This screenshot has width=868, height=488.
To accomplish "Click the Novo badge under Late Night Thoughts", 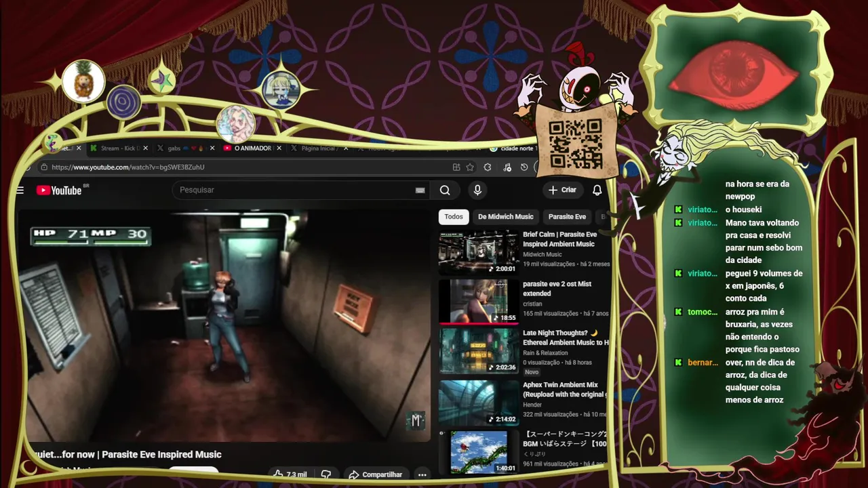I will coord(532,372).
